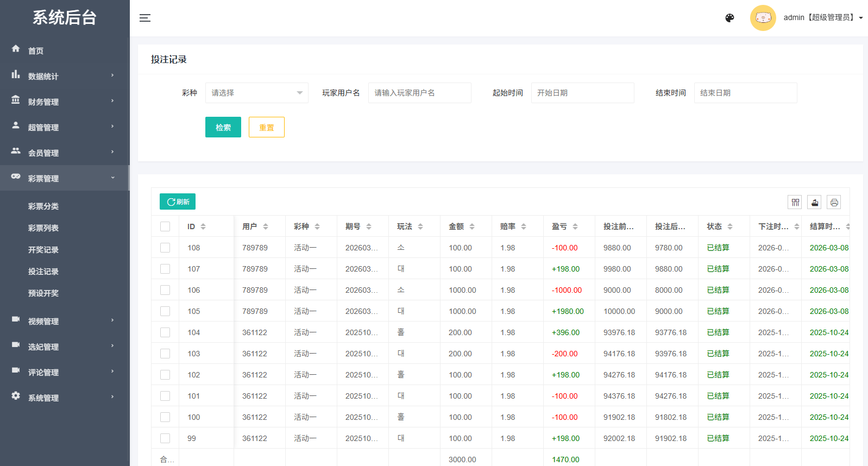
Task: Open the admin 超级管理员 user dropdown
Action: click(x=822, y=18)
